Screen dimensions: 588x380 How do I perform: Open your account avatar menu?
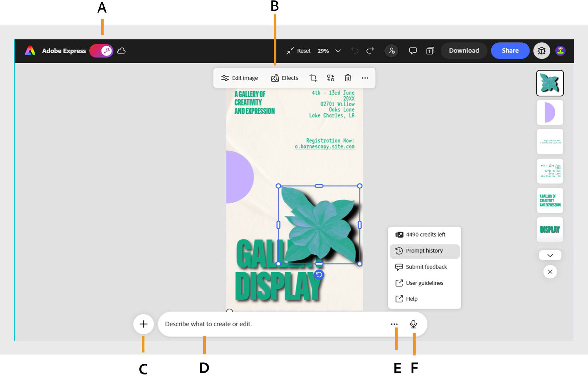pyautogui.click(x=560, y=51)
